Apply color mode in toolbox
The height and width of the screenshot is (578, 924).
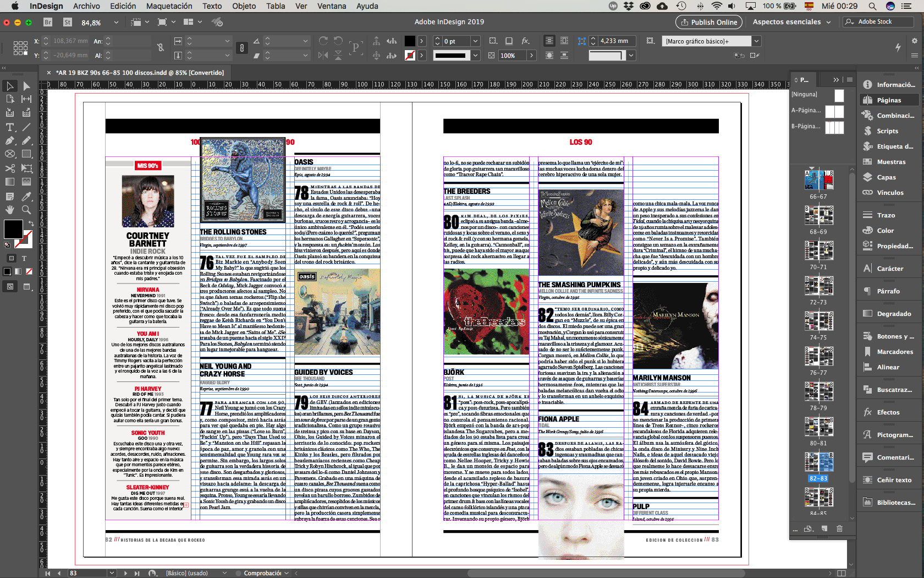tap(7, 271)
